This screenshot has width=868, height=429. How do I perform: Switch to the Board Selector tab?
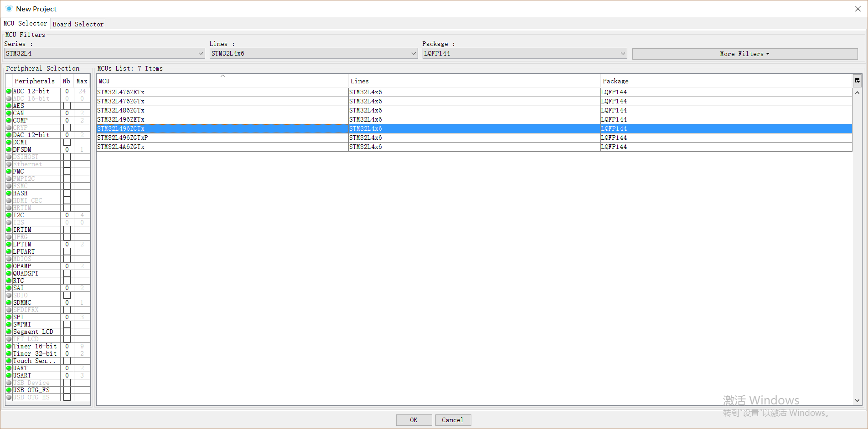pos(78,24)
